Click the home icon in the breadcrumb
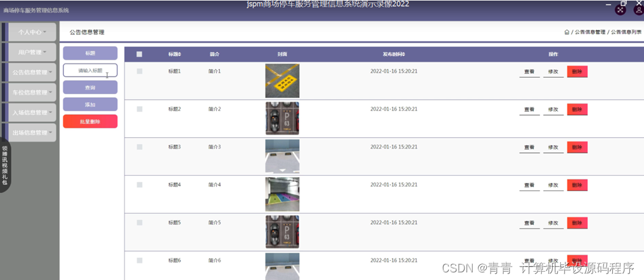644x280 pixels. 567,32
